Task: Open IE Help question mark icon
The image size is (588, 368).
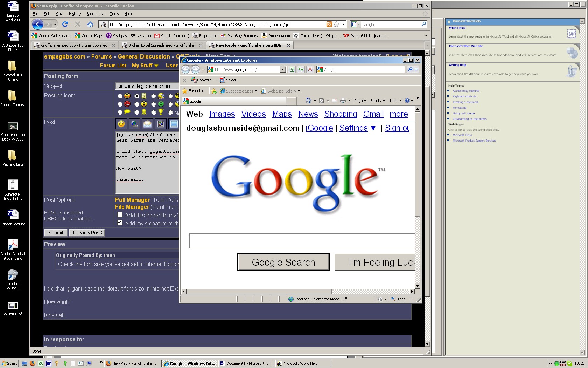Action: [407, 101]
